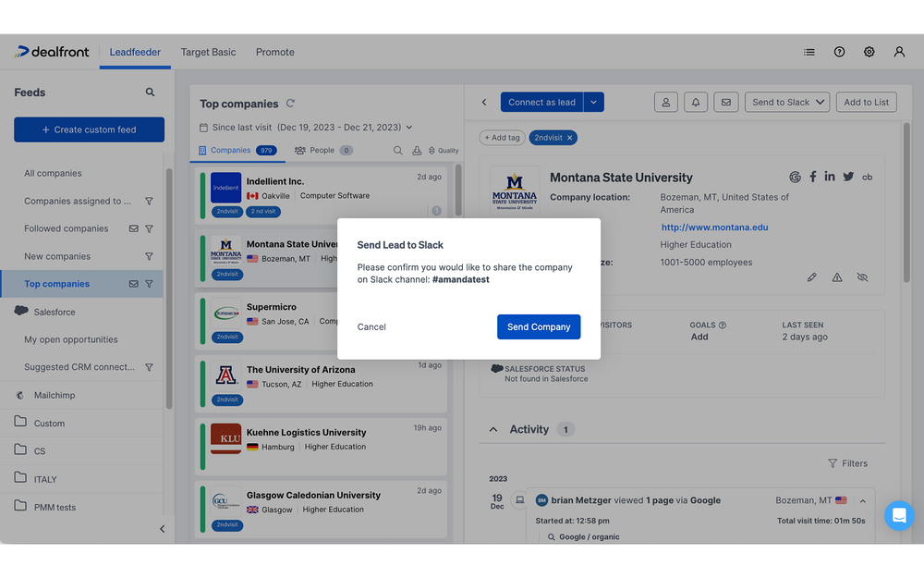Open filter icon for Followed companies
The width and height of the screenshot is (924, 578).
click(x=149, y=228)
